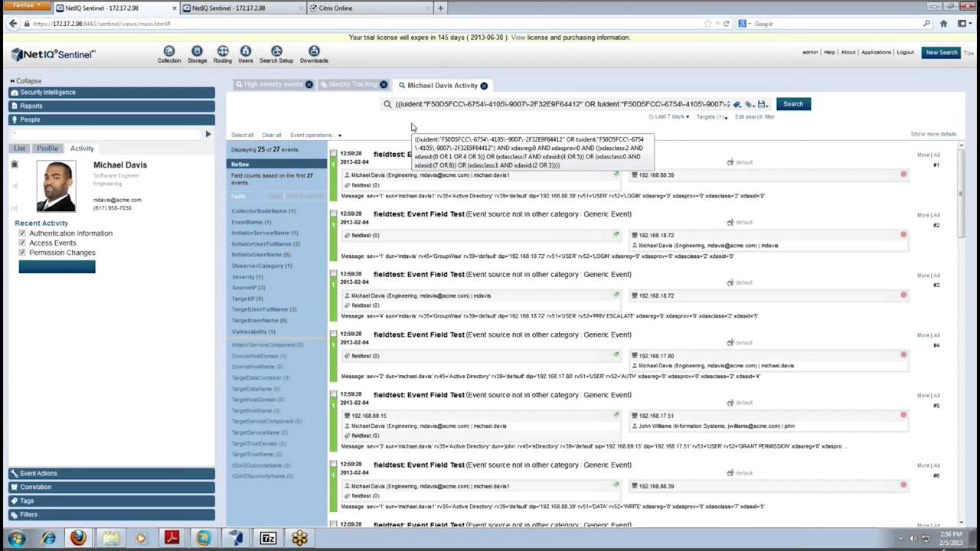Close the Identity Tracking tab
Screen dimensions: 980x551
384,84
